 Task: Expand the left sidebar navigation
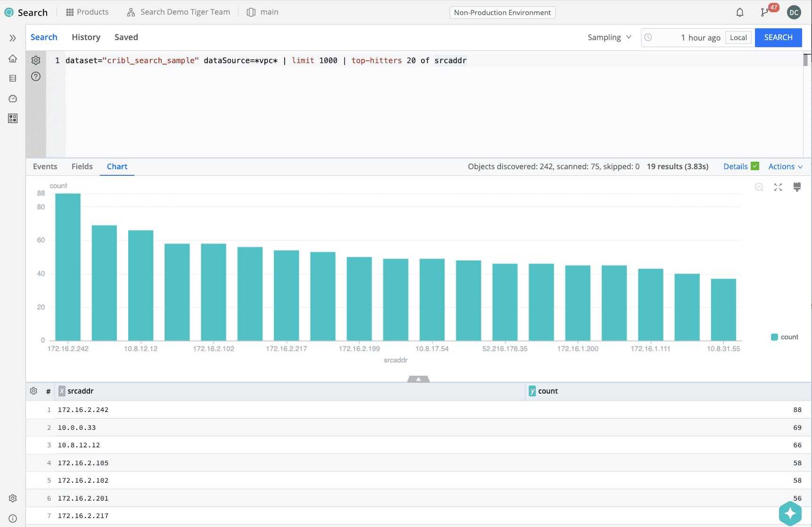pos(13,38)
